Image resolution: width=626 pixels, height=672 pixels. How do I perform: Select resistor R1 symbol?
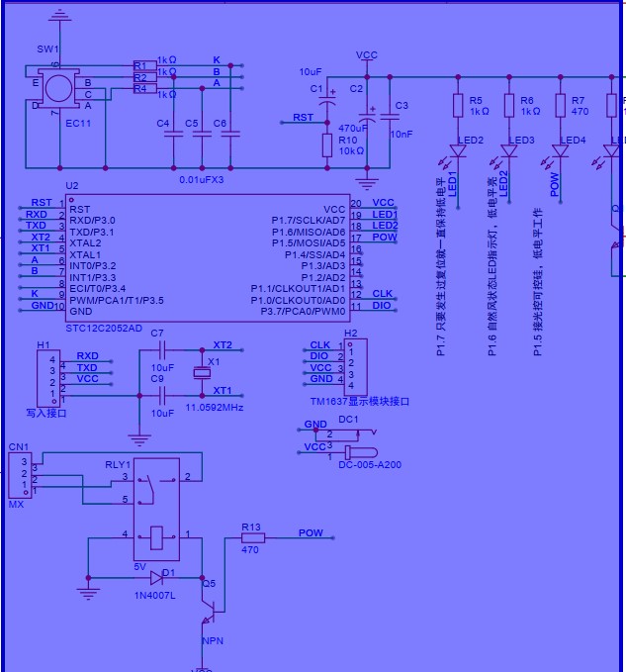tap(145, 65)
